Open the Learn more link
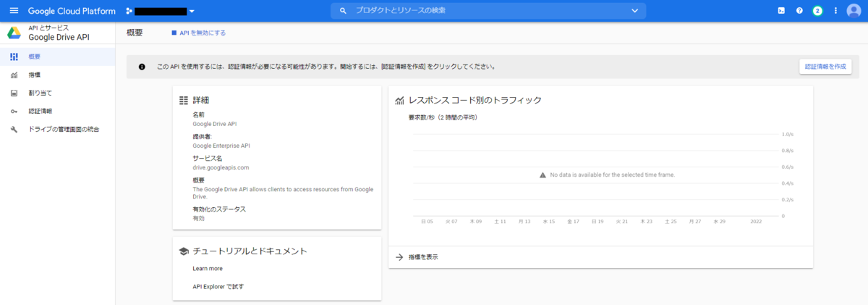Image resolution: width=868 pixels, height=305 pixels. click(208, 268)
